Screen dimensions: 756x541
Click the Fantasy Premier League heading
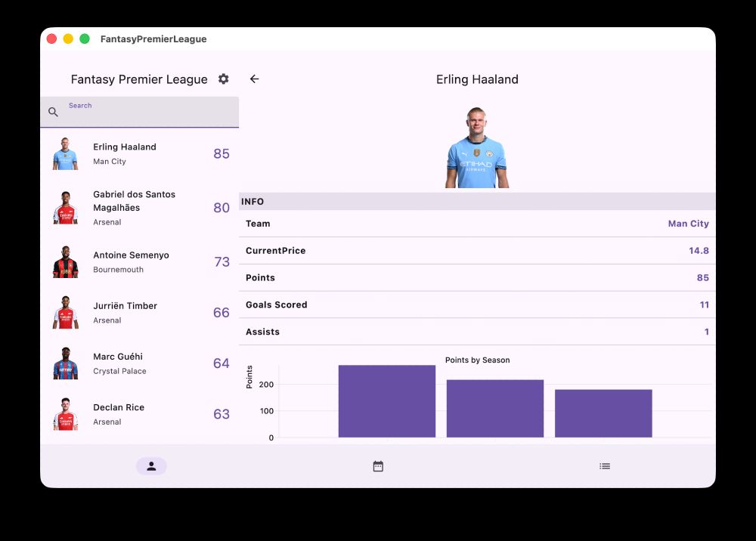(x=139, y=79)
